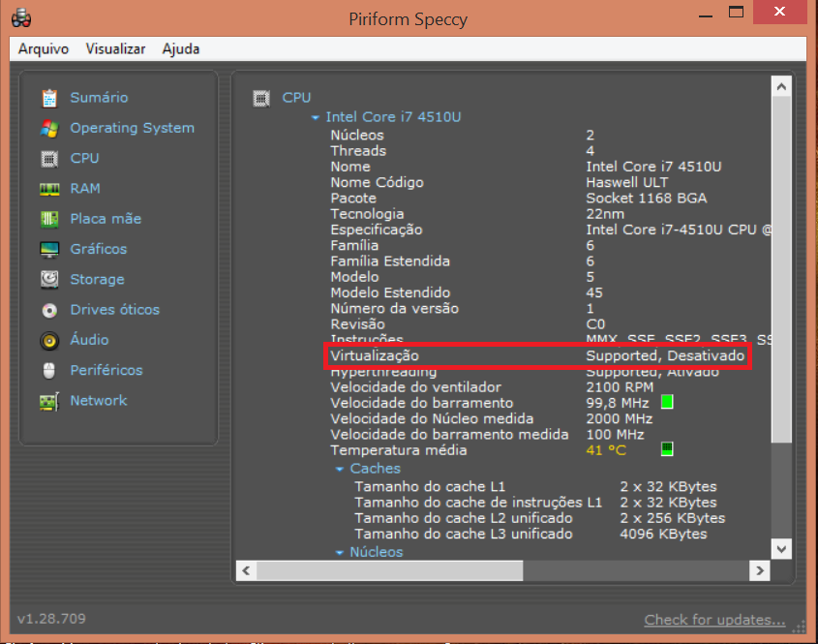
Task: Show the Gráficos section
Action: click(x=99, y=249)
